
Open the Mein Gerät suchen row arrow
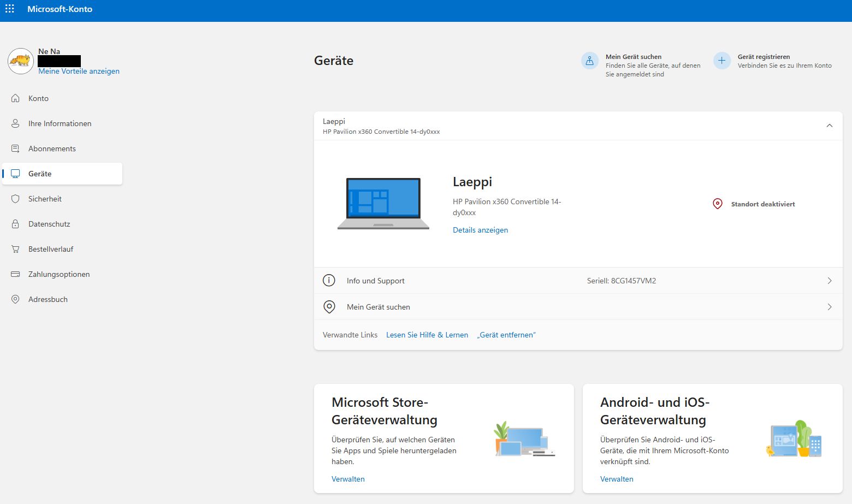(x=830, y=307)
